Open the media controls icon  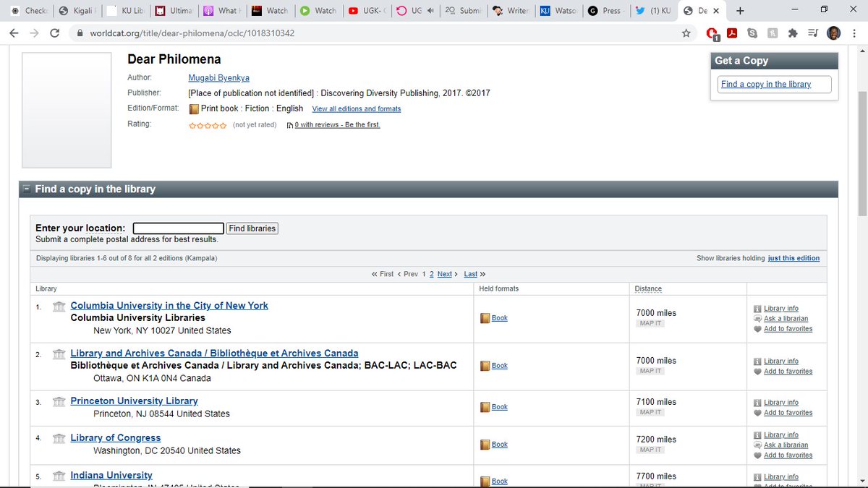812,33
